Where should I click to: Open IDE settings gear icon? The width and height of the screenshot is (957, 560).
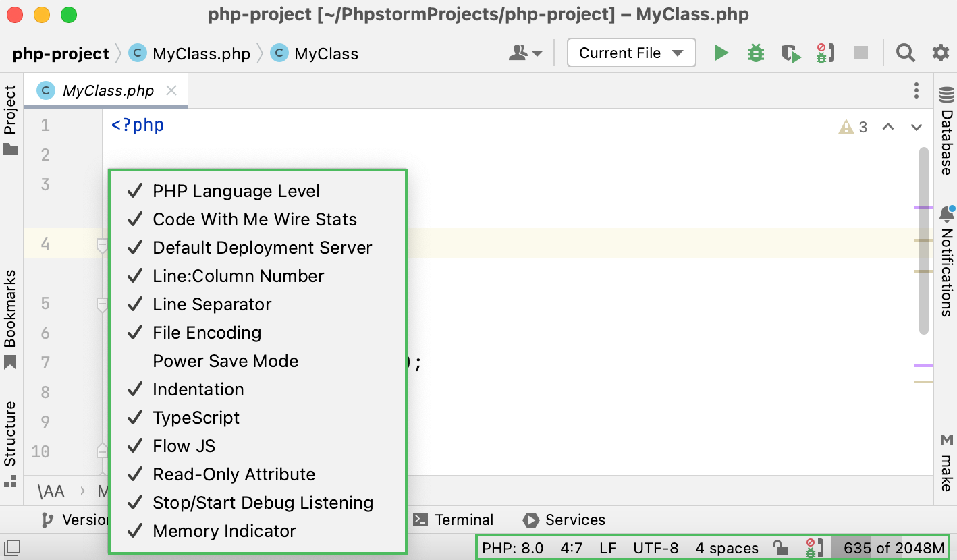point(940,53)
